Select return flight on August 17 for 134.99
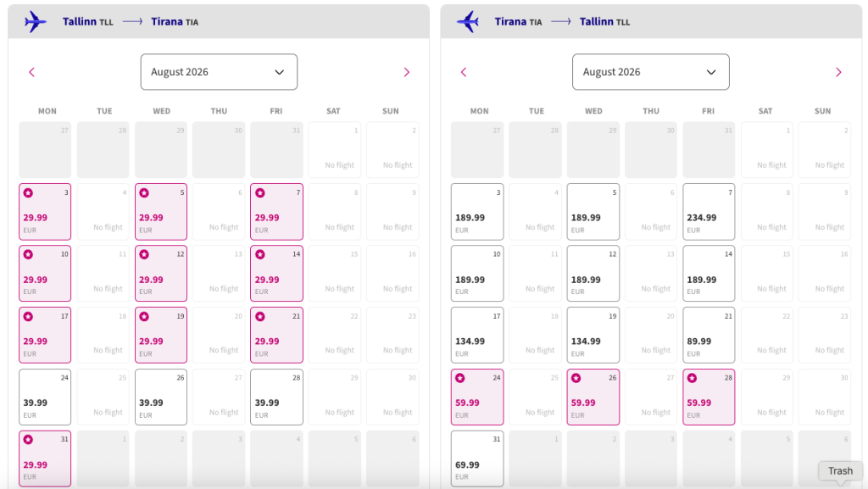 (x=477, y=334)
